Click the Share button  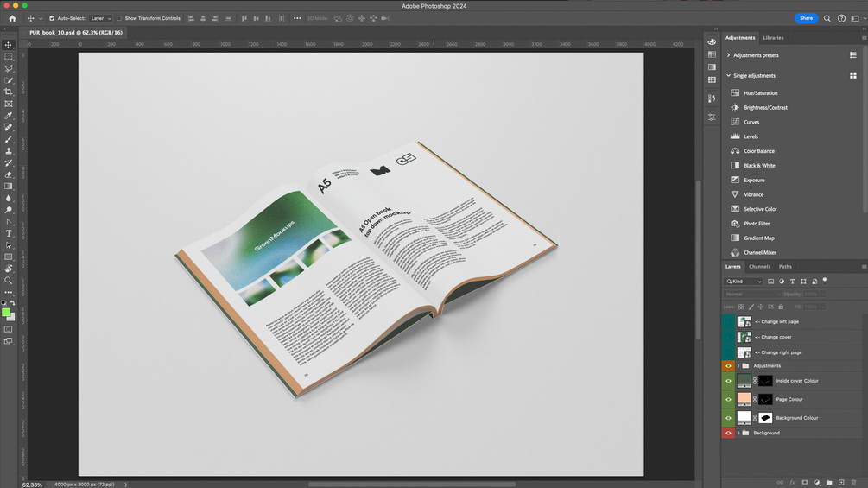[x=806, y=18]
